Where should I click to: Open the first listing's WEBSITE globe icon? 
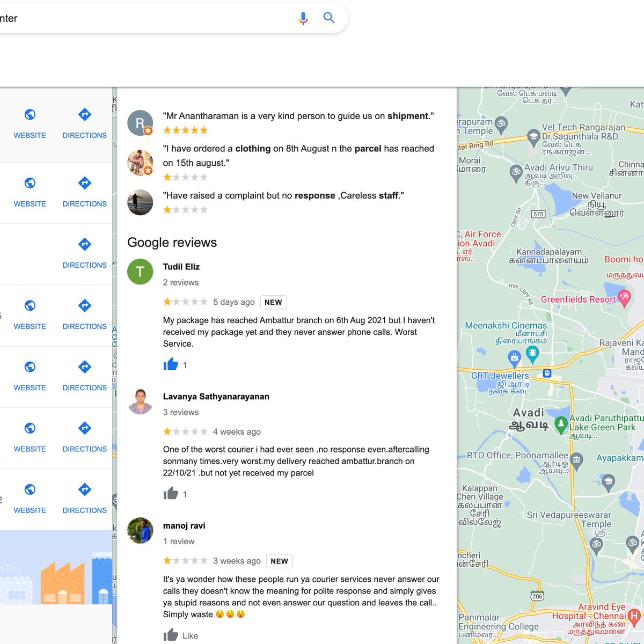click(30, 114)
